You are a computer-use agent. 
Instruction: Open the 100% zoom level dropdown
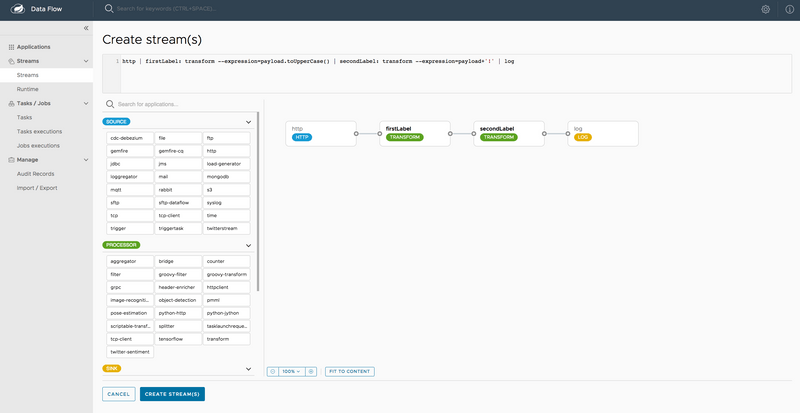pyautogui.click(x=292, y=371)
